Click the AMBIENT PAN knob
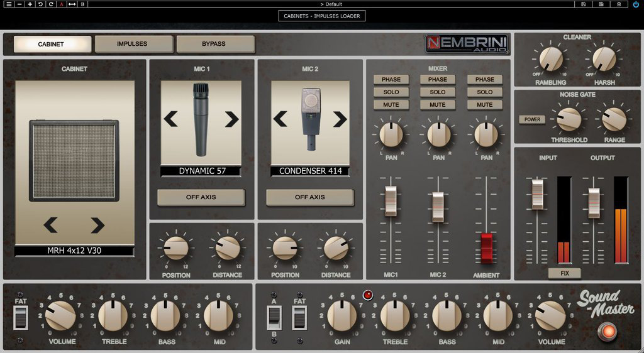 (486, 134)
